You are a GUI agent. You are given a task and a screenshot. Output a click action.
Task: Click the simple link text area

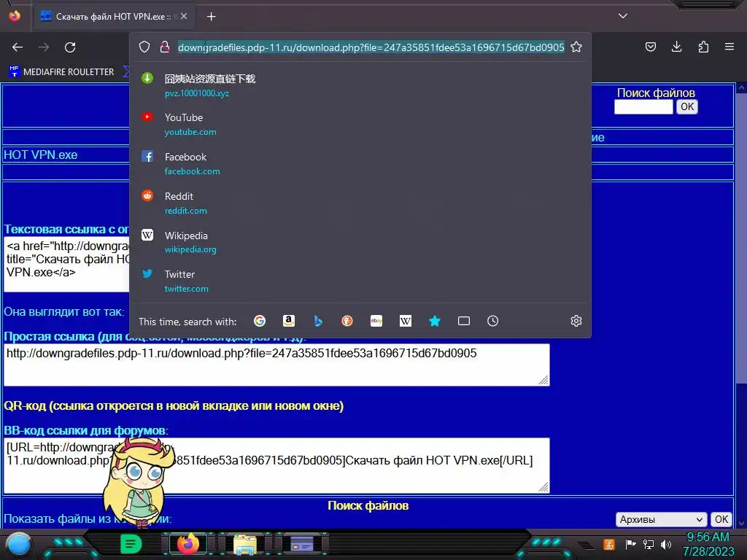click(x=276, y=365)
